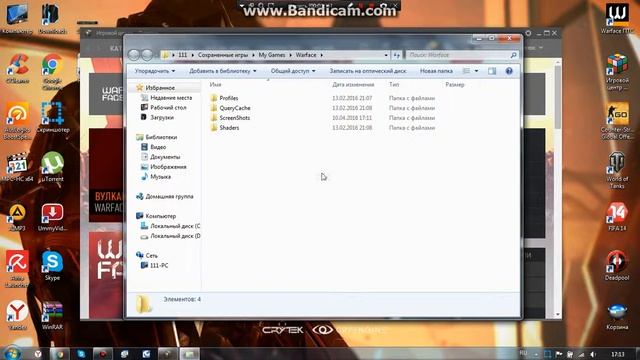
Task: Click the address bar refresh button
Action: (x=397, y=55)
